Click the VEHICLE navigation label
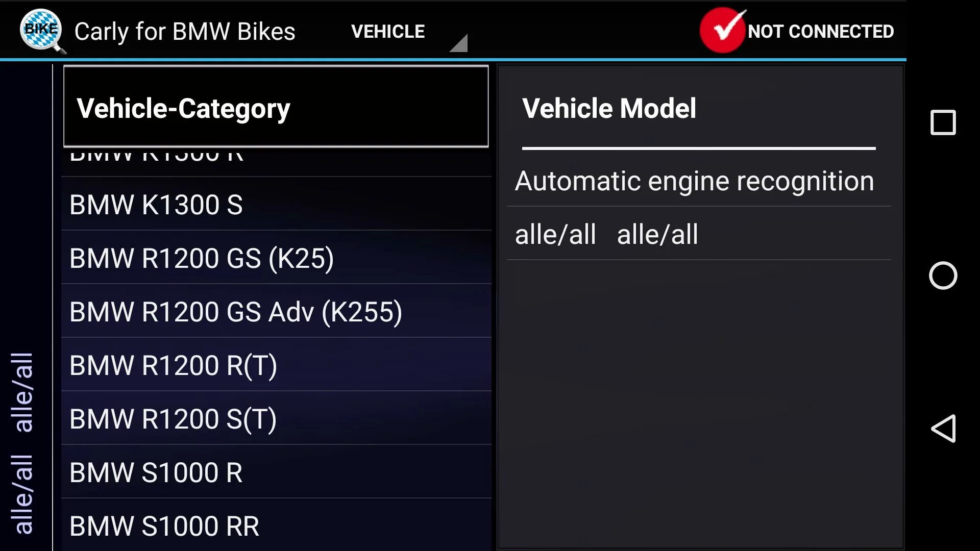This screenshot has width=980, height=551. [388, 30]
